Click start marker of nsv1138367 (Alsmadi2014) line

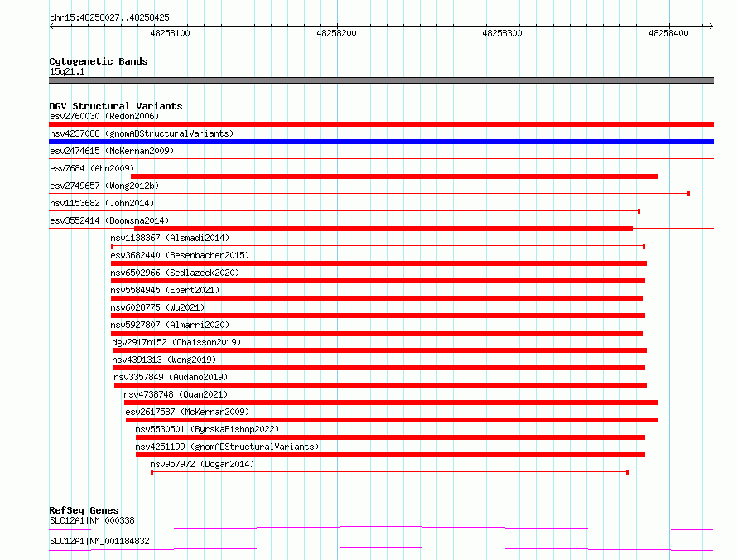[112, 246]
